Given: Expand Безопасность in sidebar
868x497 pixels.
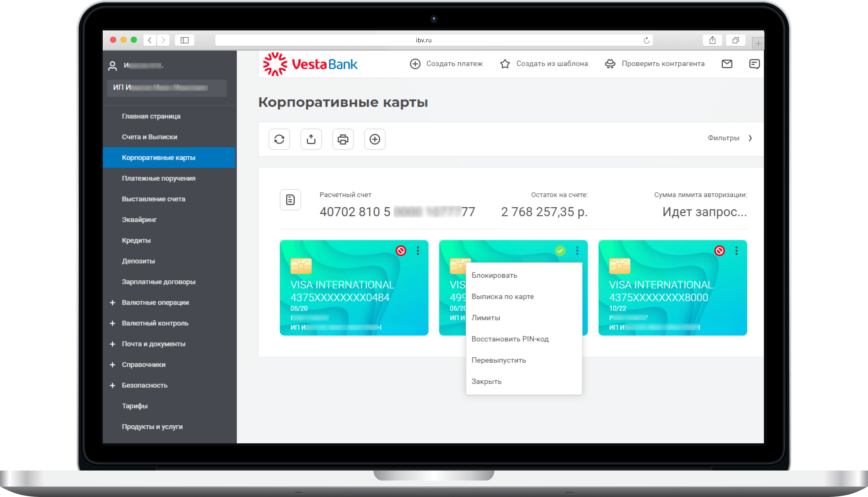Looking at the screenshot, I should click(x=112, y=385).
